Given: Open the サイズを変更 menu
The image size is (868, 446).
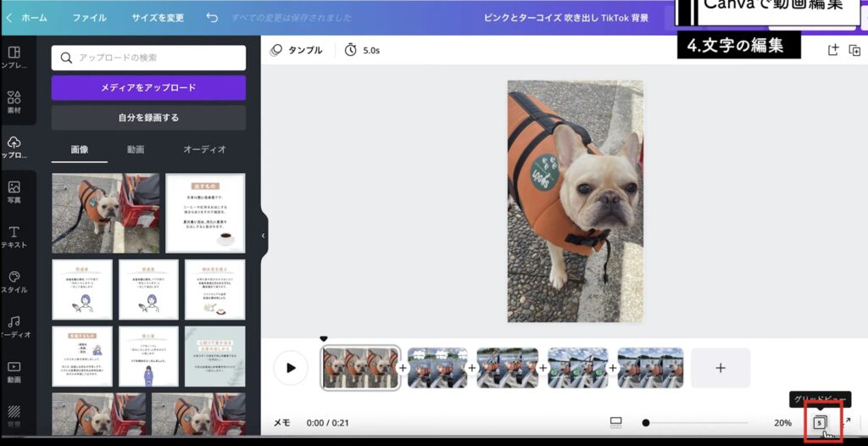Looking at the screenshot, I should click(x=157, y=18).
